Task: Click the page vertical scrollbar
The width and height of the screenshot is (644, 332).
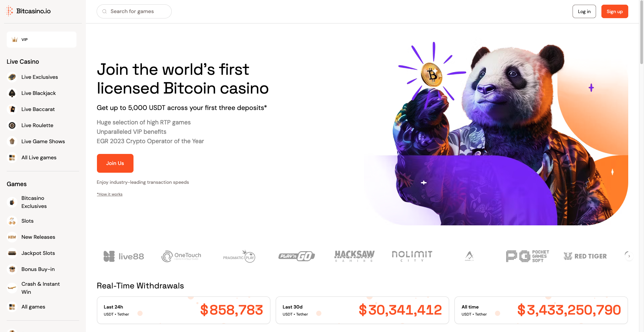Action: pyautogui.click(x=641, y=32)
